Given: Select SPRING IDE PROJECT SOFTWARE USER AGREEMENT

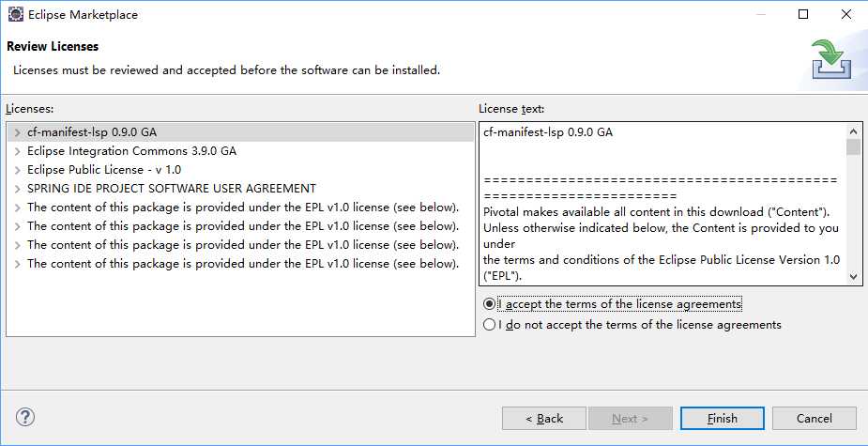Looking at the screenshot, I should coord(172,189).
